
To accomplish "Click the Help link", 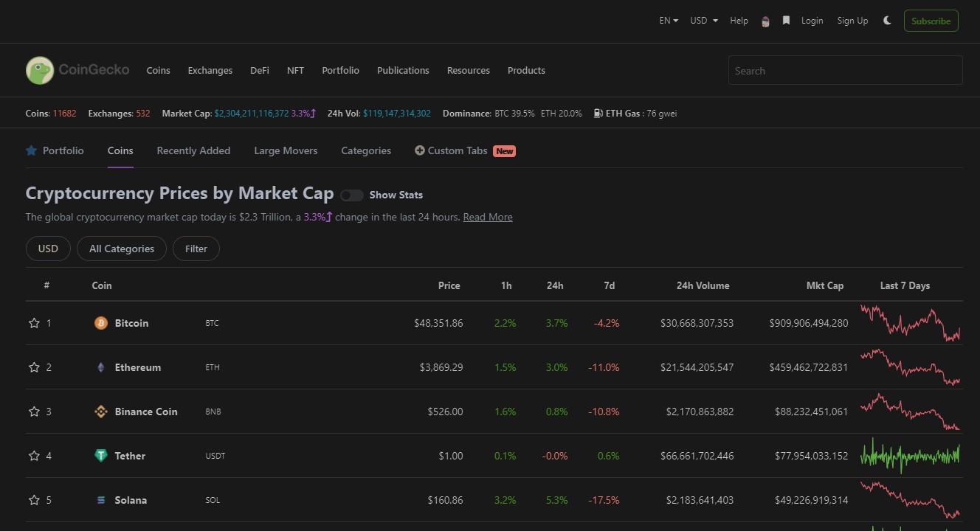I will 739,21.
